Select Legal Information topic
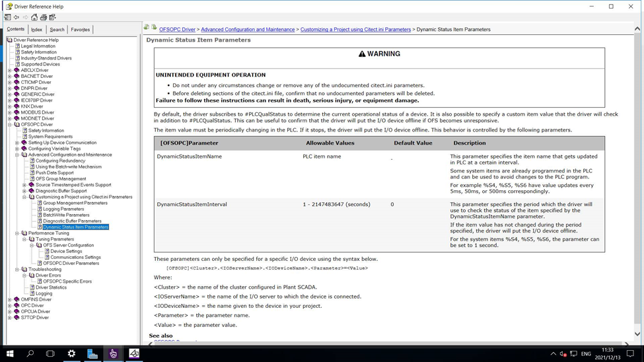Image resolution: width=644 pixels, height=362 pixels. pos(38,46)
